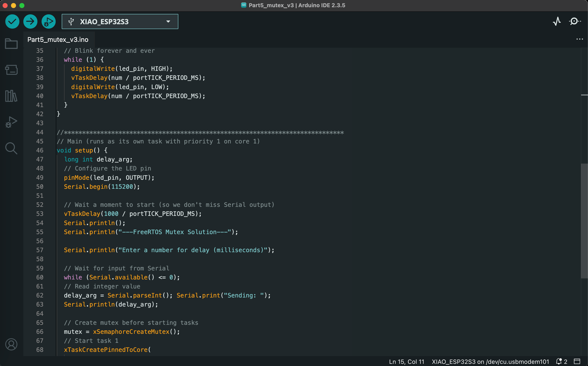Click the Upload arrow button
The width and height of the screenshot is (588, 366).
coord(30,22)
